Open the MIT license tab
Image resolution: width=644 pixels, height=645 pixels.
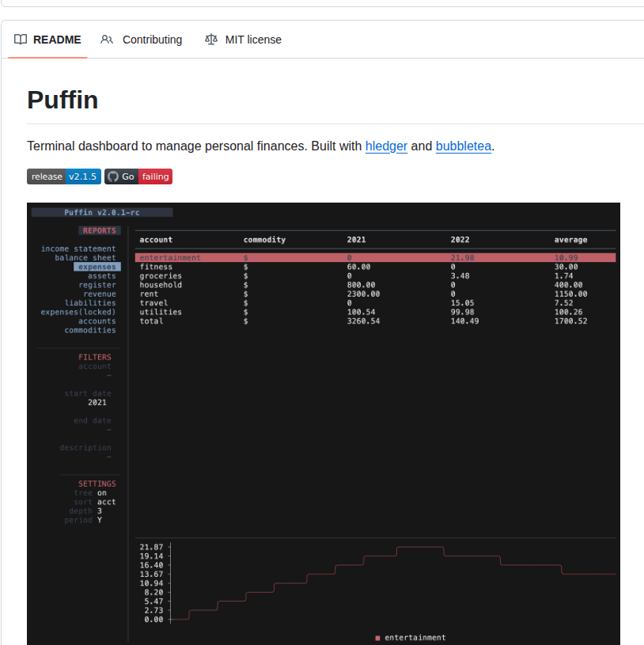(x=243, y=40)
